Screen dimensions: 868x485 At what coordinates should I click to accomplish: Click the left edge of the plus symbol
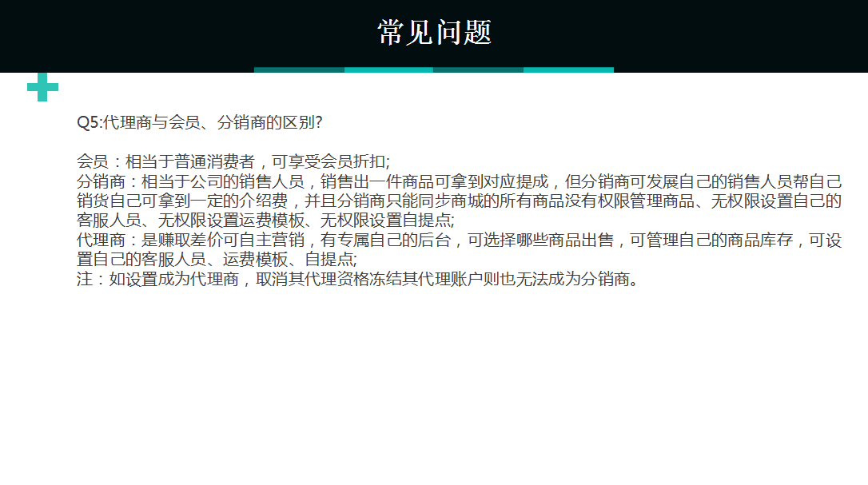pyautogui.click(x=30, y=86)
